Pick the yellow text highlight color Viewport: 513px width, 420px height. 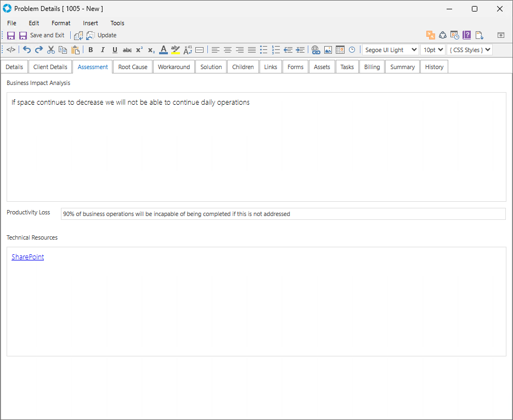tap(176, 50)
